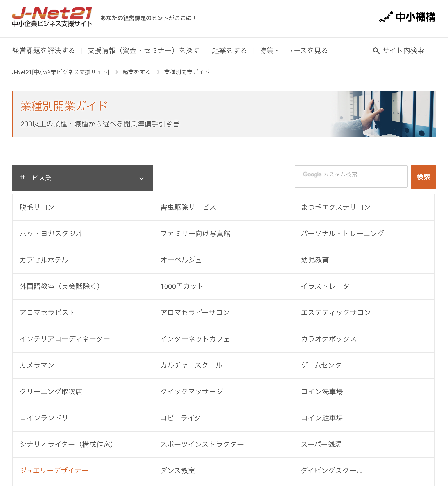The width and height of the screenshot is (448, 486).
Task: Open the 経営課題を解決する menu
Action: tap(44, 50)
